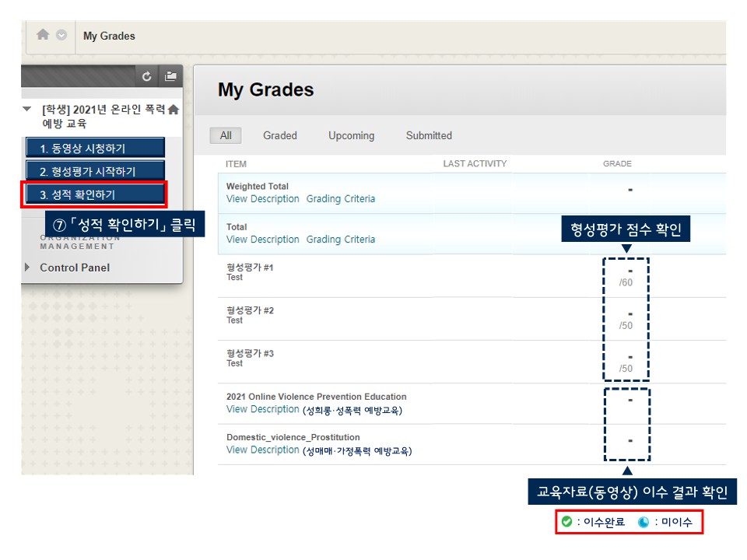Collapse the 2021년 온라인 폭력 예방 교육 menu
The width and height of the screenshot is (747, 560).
[x=27, y=110]
